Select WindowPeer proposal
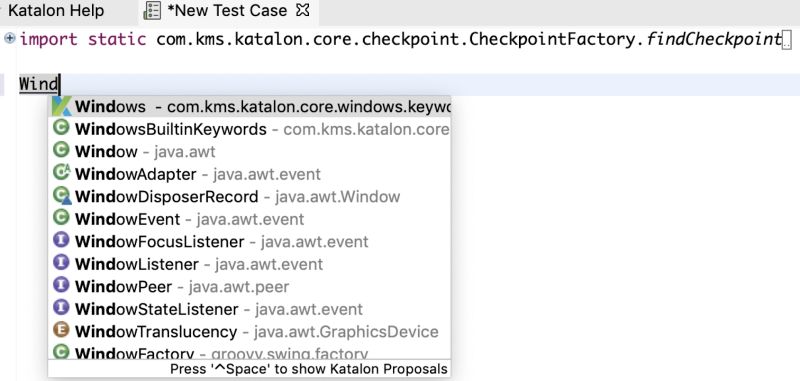This screenshot has width=800, height=381. click(249, 287)
